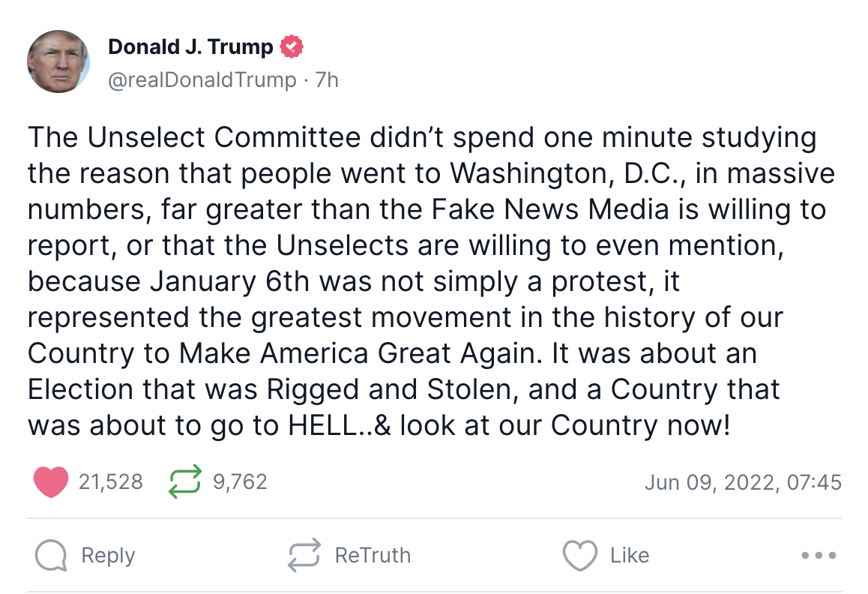
Task: Open the three-dot more options menu
Action: click(819, 556)
